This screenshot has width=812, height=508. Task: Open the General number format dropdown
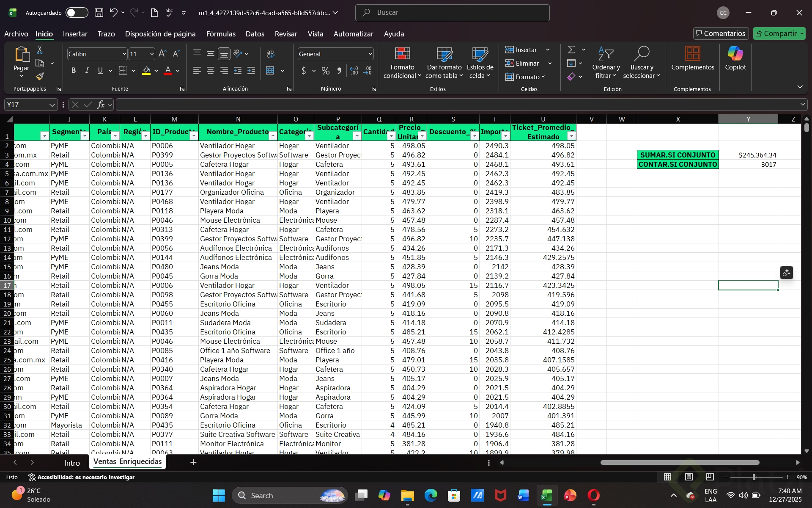[370, 54]
